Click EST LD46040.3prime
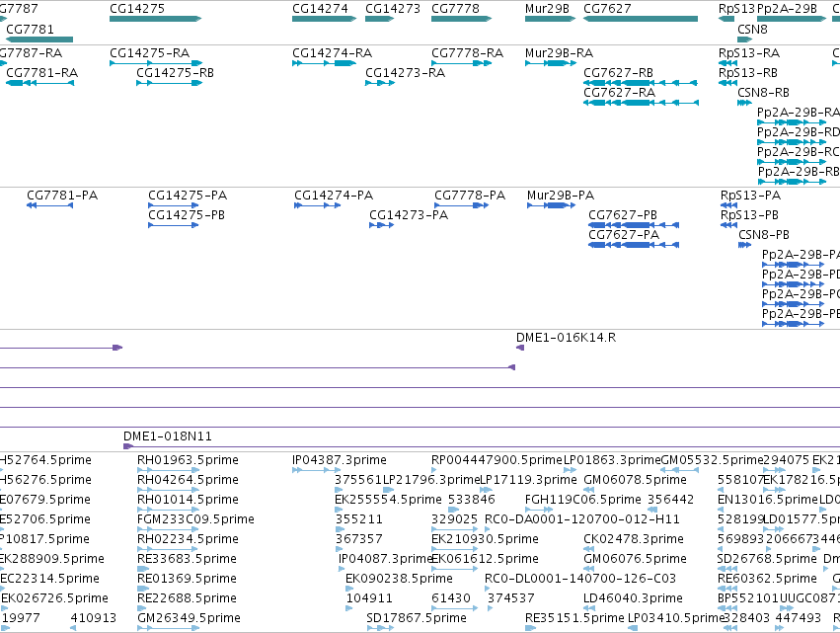Image resolution: width=840 pixels, height=633 pixels. [x=633, y=598]
